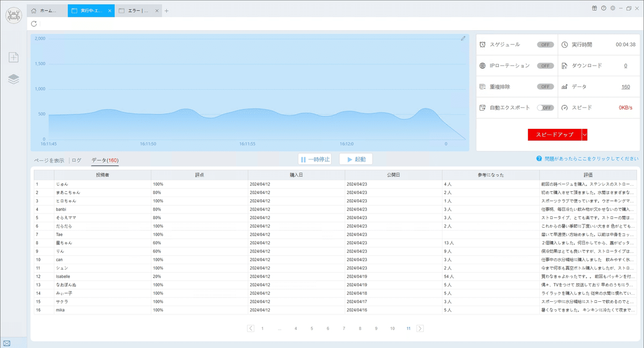Click the 一時停止 pause button

click(315, 159)
